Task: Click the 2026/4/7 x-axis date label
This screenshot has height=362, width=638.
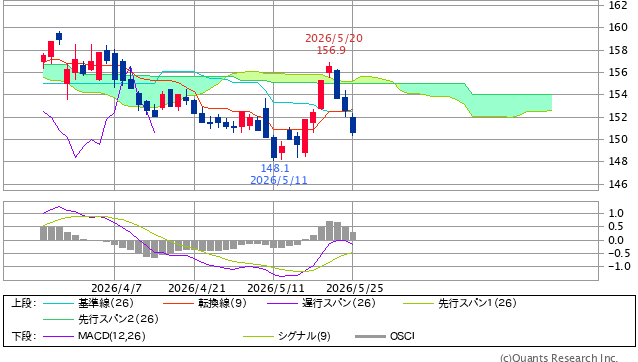Action: pos(116,288)
